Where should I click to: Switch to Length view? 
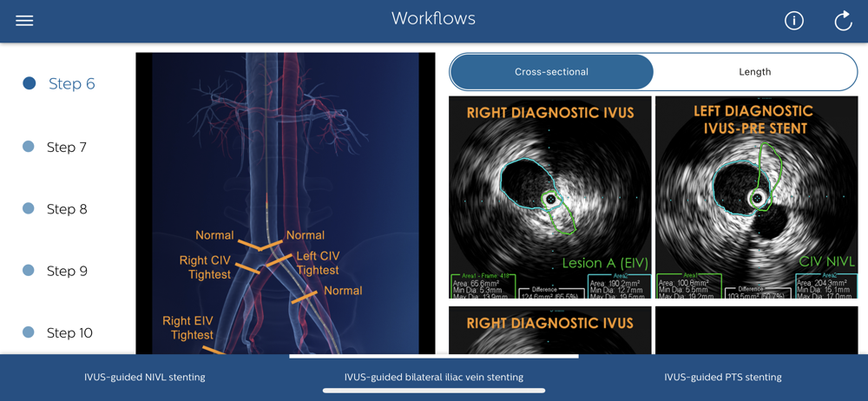[x=754, y=72]
